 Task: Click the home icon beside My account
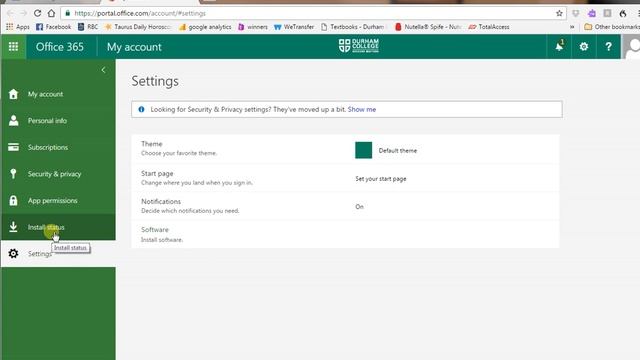[x=13, y=94]
